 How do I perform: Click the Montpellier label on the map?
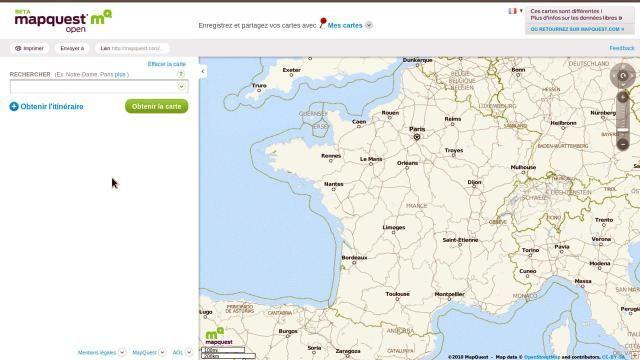tap(450, 294)
